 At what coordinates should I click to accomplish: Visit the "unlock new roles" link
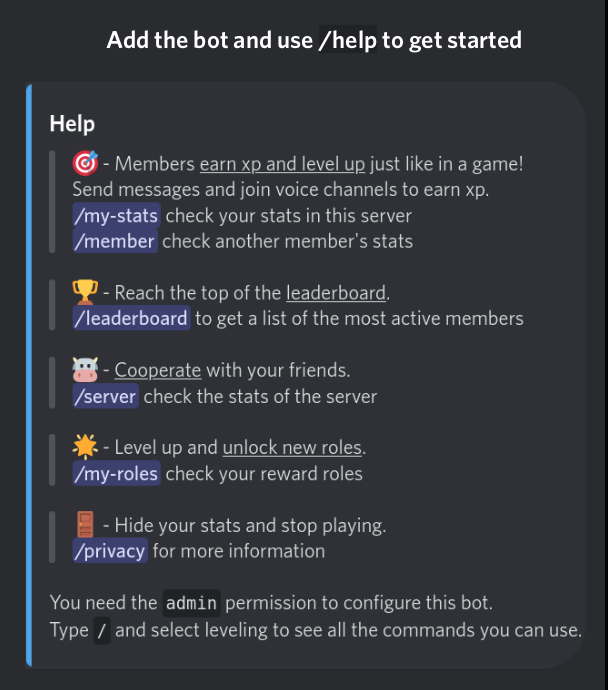click(293, 447)
